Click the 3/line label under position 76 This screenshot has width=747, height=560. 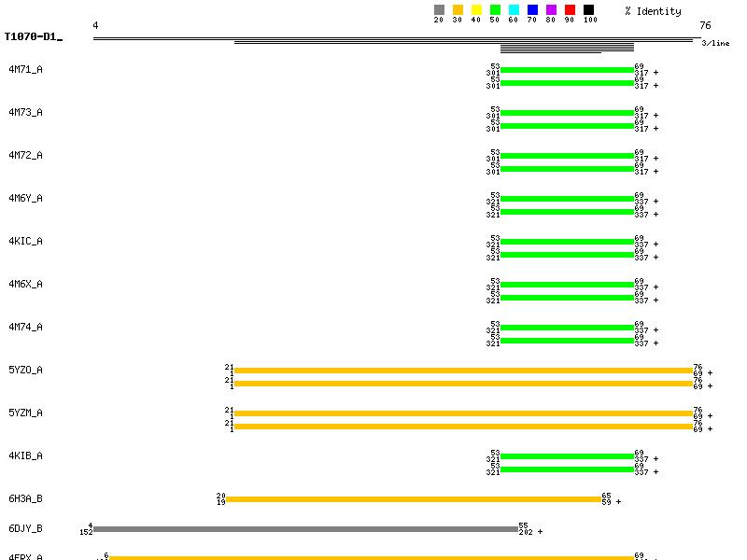pos(715,43)
